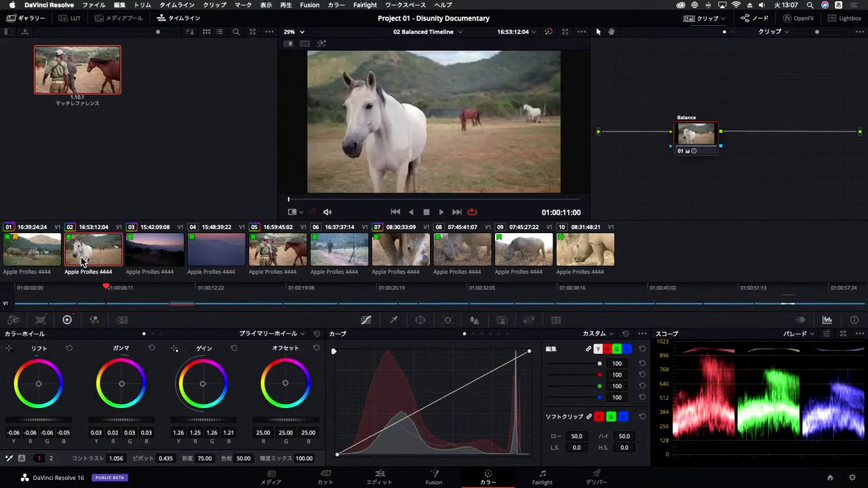Open Custom curves mode dropdown
The height and width of the screenshot is (488, 868).
(598, 333)
